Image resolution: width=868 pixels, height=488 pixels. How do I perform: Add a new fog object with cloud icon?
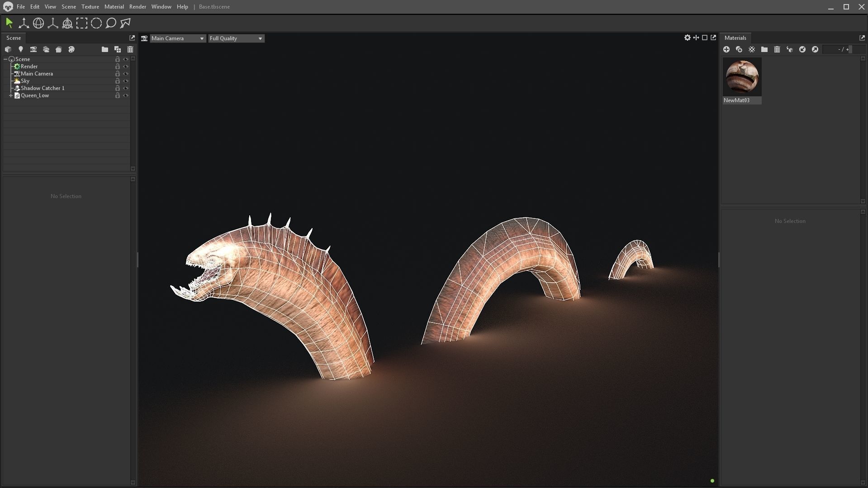tap(46, 49)
